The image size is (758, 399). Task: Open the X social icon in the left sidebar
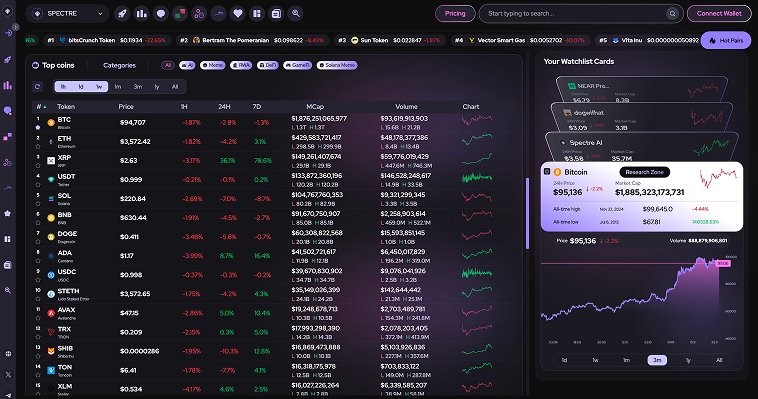[x=8, y=374]
